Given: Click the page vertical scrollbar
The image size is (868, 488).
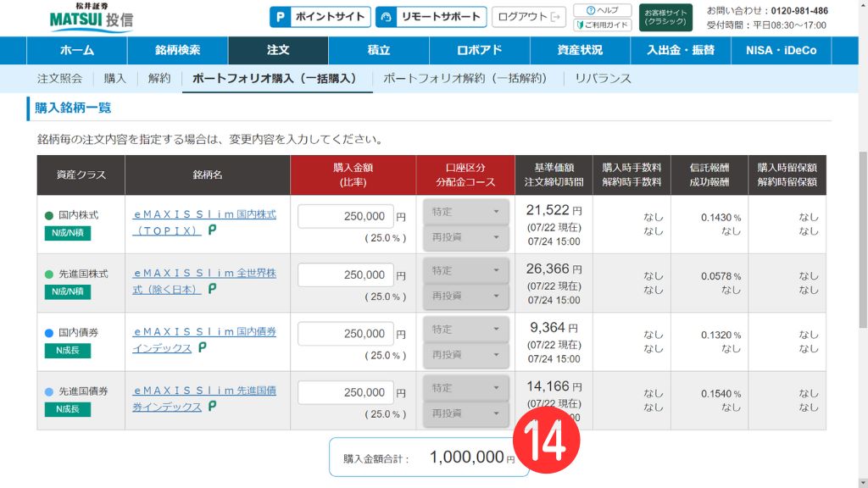Looking at the screenshot, I should [863, 239].
